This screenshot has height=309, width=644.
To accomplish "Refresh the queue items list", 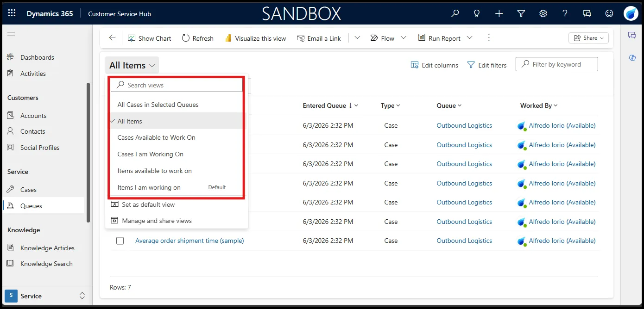I will (198, 38).
